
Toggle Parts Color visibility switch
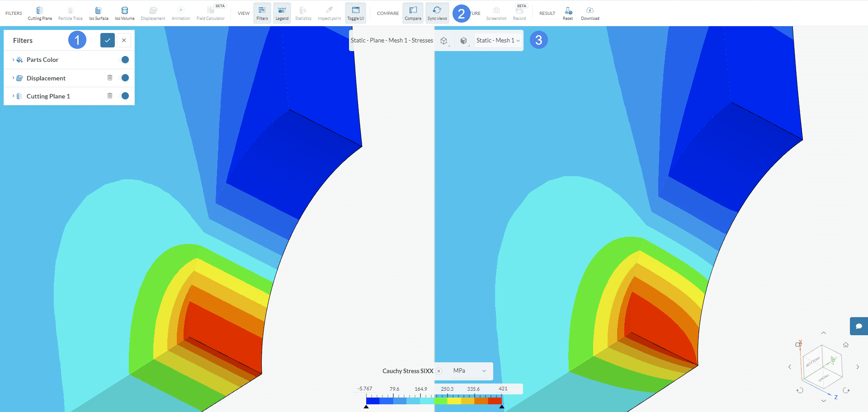124,60
